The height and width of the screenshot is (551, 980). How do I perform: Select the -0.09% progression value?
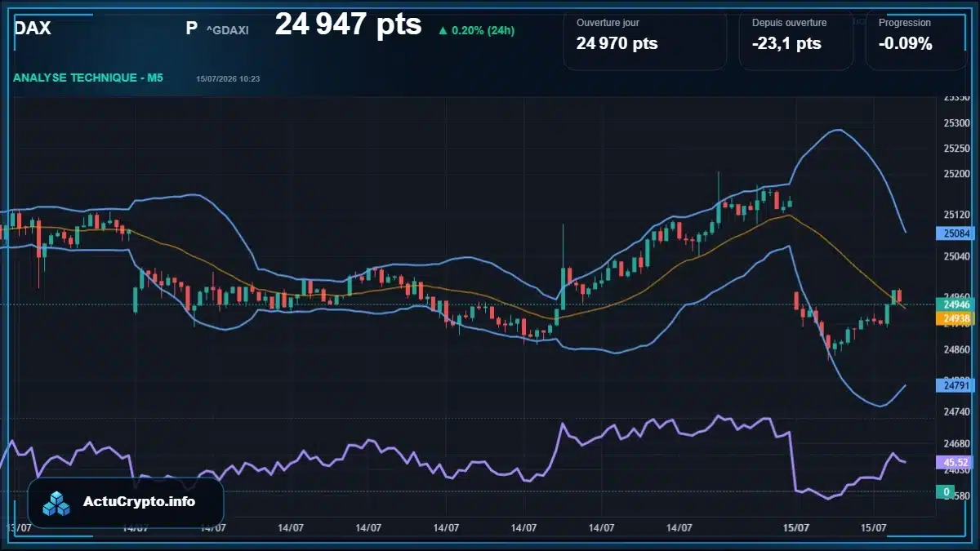906,44
